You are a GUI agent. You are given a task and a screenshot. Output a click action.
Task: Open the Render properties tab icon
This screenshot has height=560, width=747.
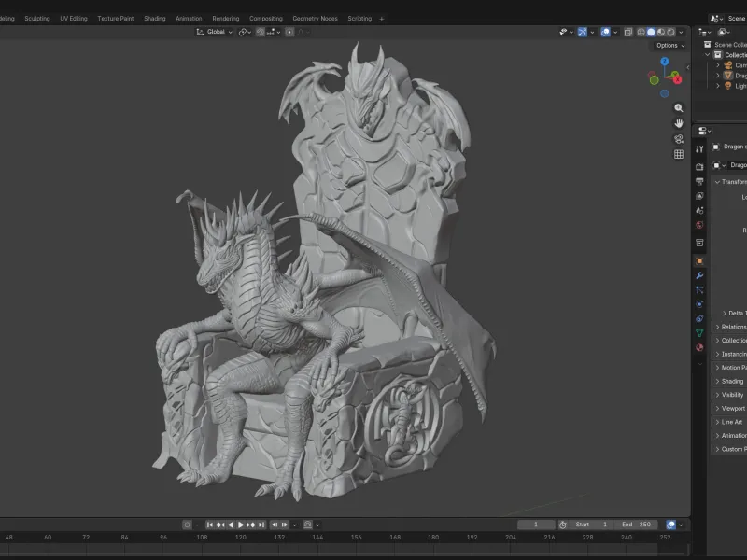699,167
